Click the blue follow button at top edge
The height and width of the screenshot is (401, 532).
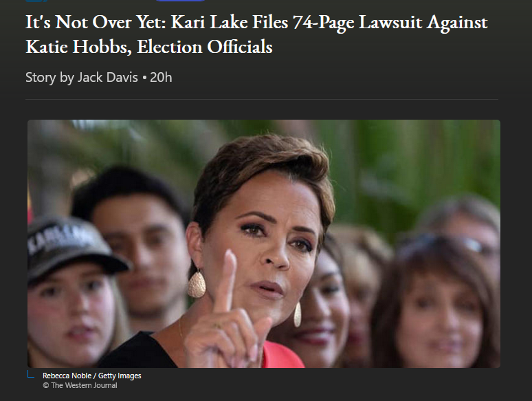(x=180, y=1)
